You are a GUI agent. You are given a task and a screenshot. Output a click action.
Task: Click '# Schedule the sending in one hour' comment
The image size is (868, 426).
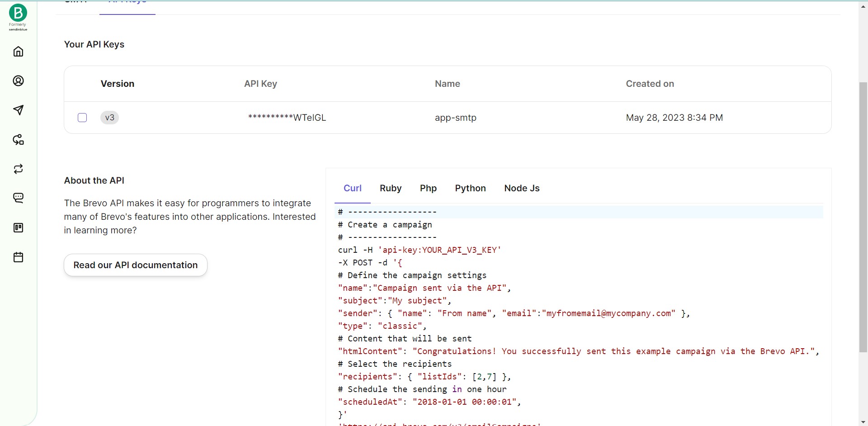422,389
